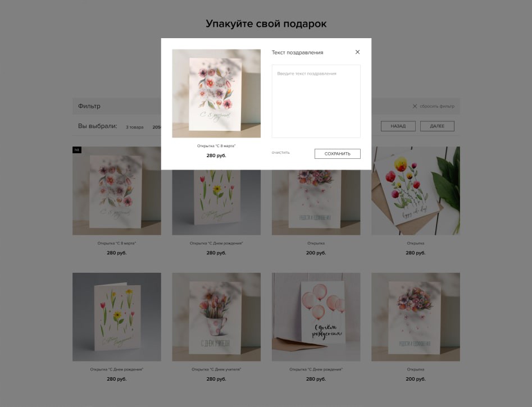The image size is (532, 407).
Task: Click the 3 товара selection summary
Action: 135,127
